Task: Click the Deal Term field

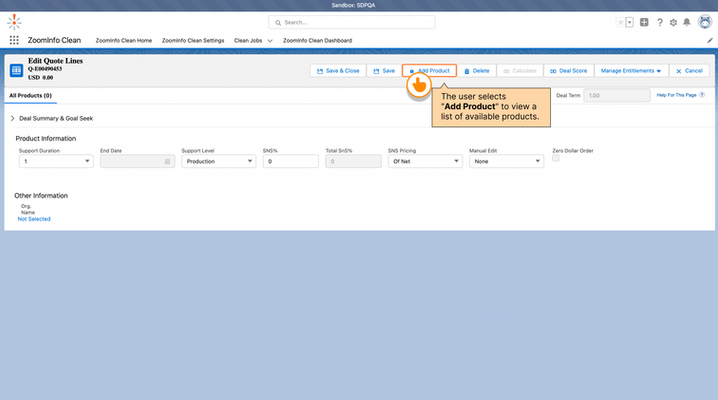Action: [x=617, y=96]
